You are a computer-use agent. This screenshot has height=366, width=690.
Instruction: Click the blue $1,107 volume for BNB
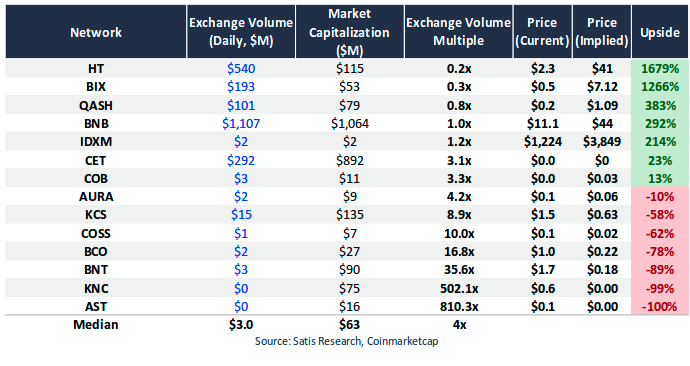click(241, 124)
